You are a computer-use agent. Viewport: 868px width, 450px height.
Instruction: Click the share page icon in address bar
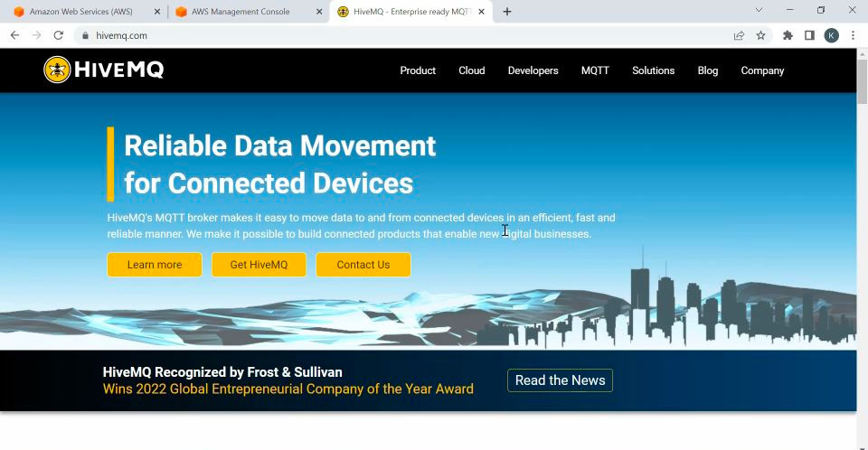tap(739, 35)
